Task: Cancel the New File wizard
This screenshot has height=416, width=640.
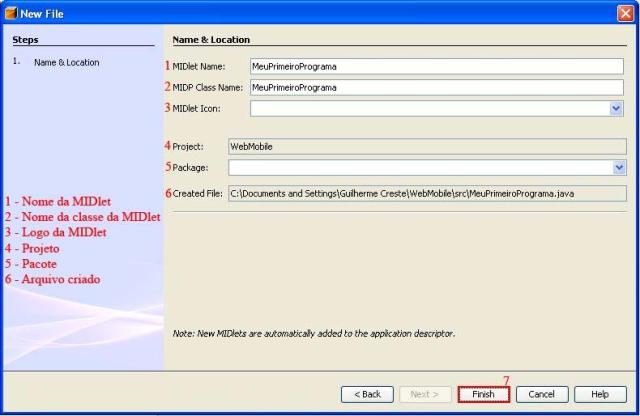Action: click(542, 394)
